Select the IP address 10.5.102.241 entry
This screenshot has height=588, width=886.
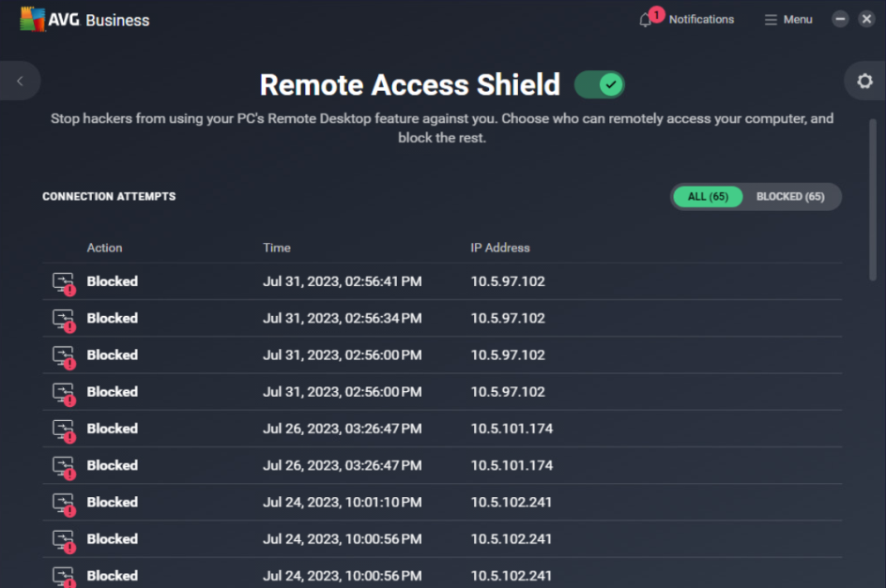pyautogui.click(x=511, y=502)
